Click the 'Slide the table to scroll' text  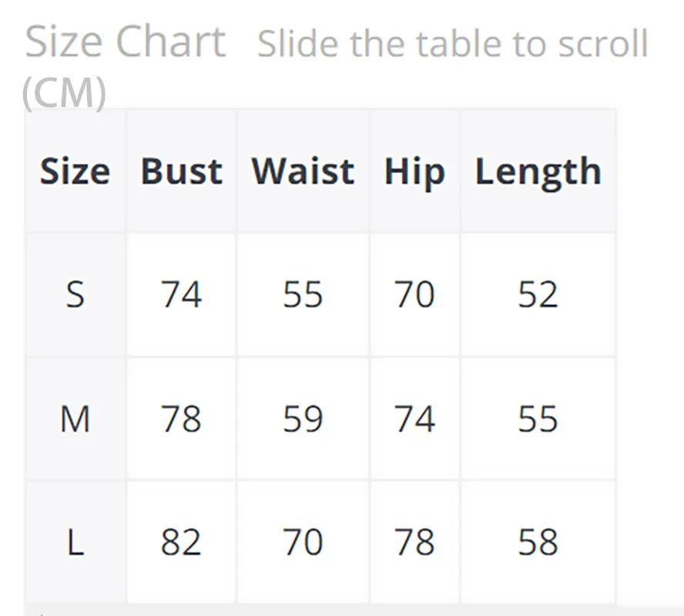(x=452, y=45)
